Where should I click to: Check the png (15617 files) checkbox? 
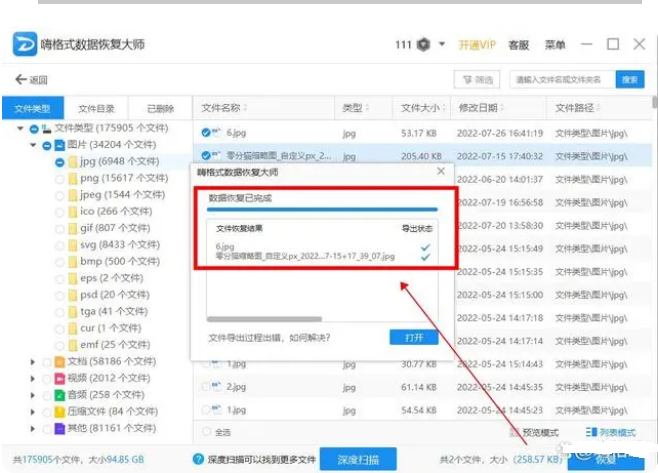60,178
